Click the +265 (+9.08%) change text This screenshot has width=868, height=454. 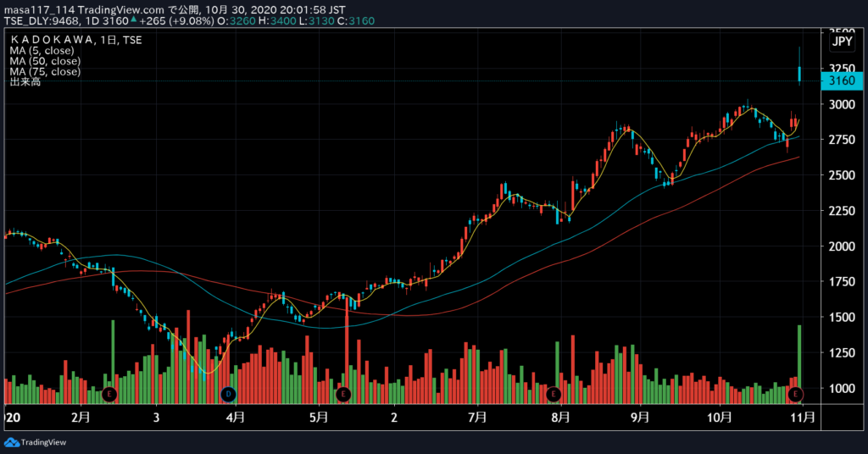pyautogui.click(x=176, y=21)
